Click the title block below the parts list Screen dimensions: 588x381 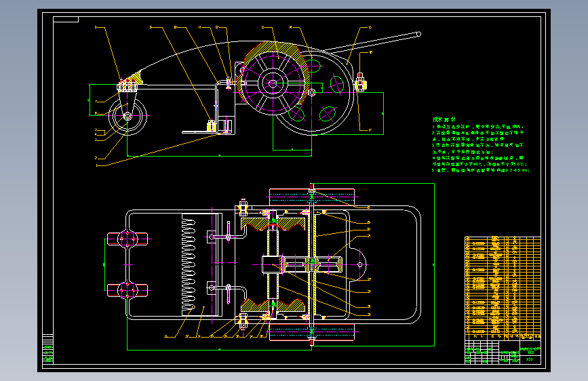[503, 352]
